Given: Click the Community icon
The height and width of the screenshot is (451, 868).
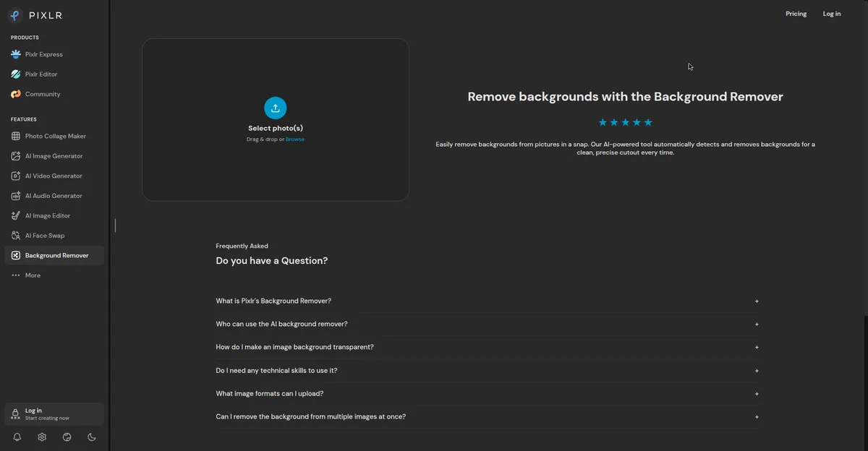Looking at the screenshot, I should pyautogui.click(x=16, y=94).
